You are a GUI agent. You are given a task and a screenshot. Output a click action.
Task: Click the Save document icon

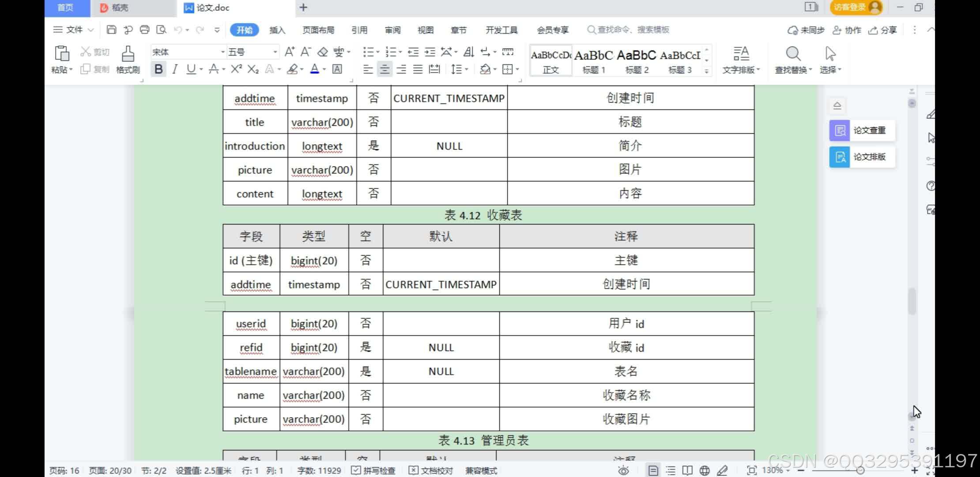pos(112,30)
